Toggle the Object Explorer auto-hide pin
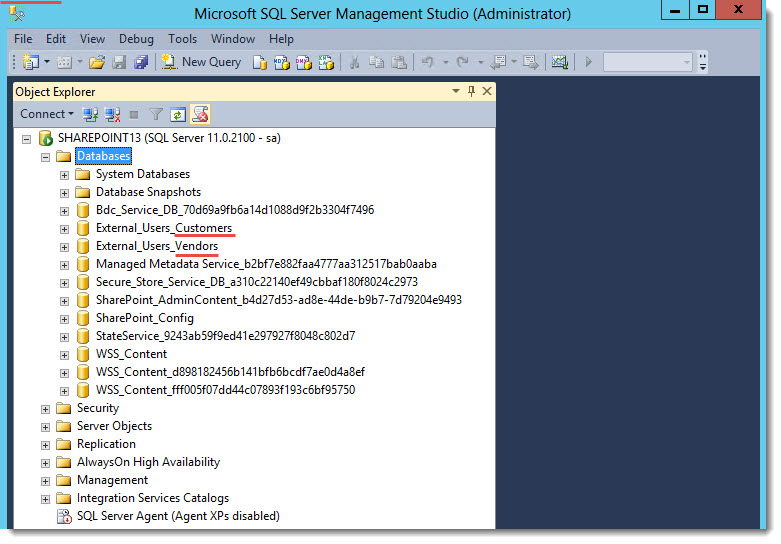The height and width of the screenshot is (544, 781). pyautogui.click(x=471, y=91)
